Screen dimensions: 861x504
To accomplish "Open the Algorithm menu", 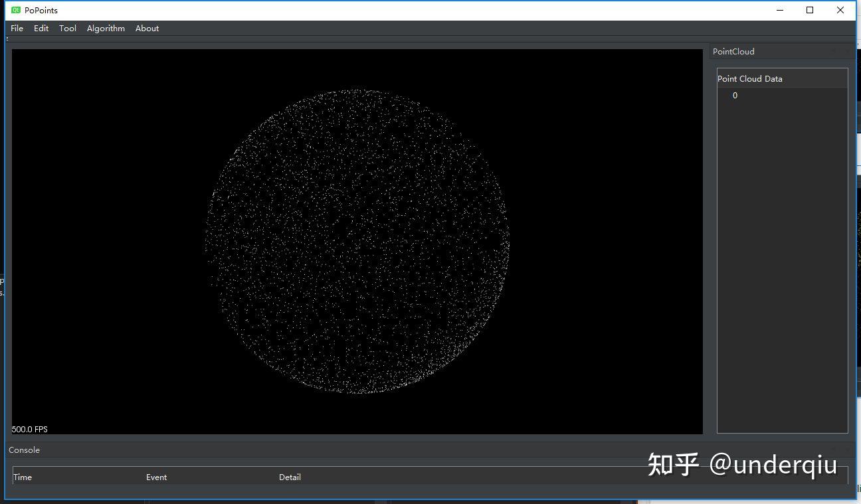I will [x=105, y=28].
